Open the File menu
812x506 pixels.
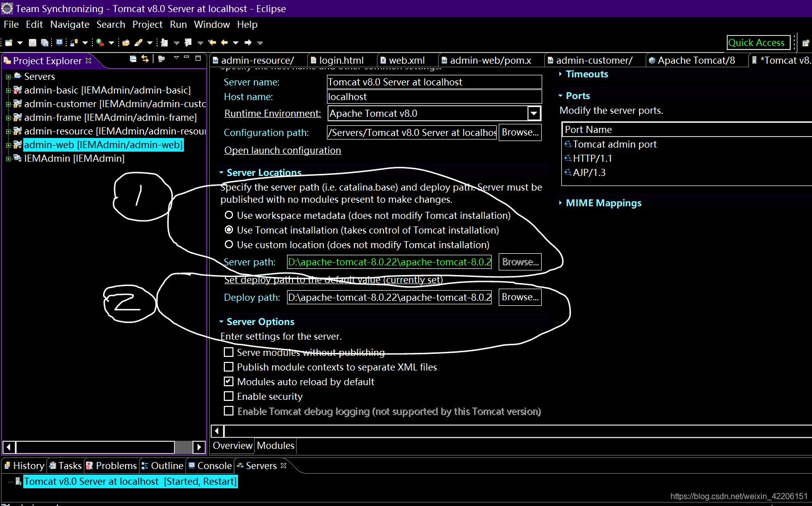pyautogui.click(x=11, y=24)
